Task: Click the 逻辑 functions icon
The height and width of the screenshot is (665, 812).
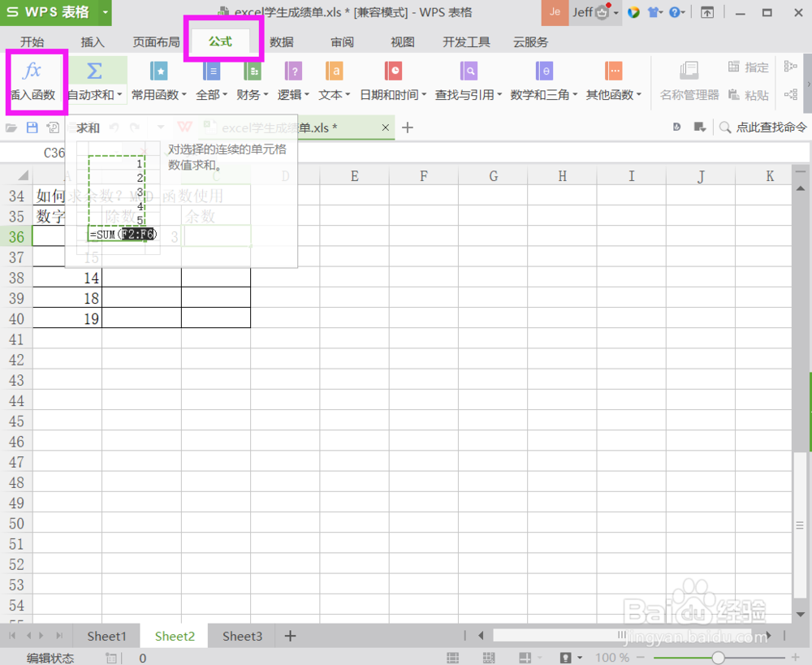Action: [x=293, y=71]
